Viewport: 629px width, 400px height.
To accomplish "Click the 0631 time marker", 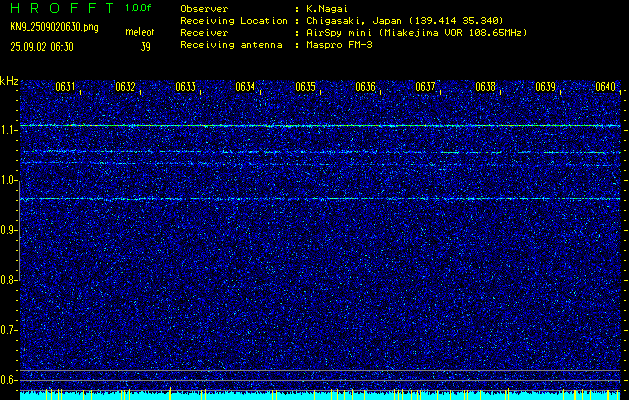I will [x=65, y=87].
